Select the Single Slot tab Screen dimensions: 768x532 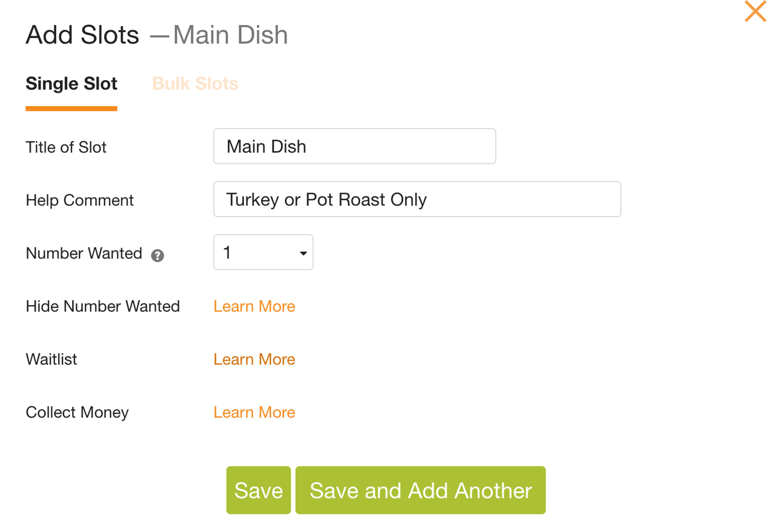(71, 84)
